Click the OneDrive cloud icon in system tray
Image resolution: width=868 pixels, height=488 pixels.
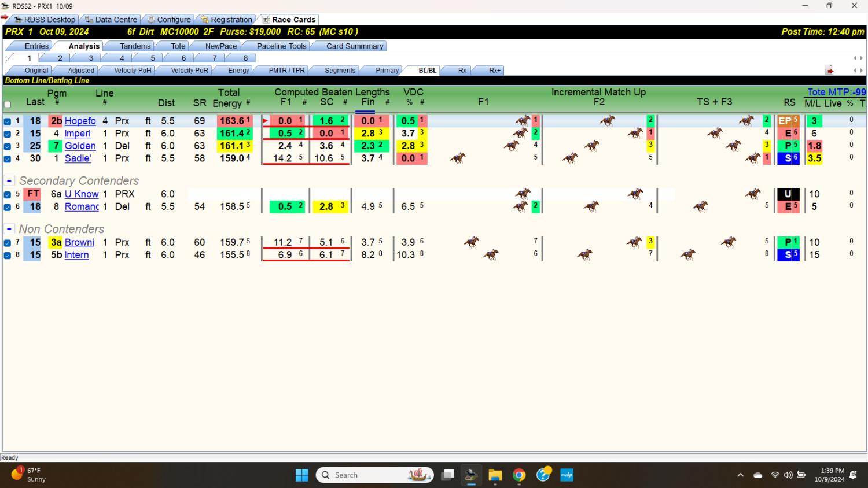coord(757,475)
